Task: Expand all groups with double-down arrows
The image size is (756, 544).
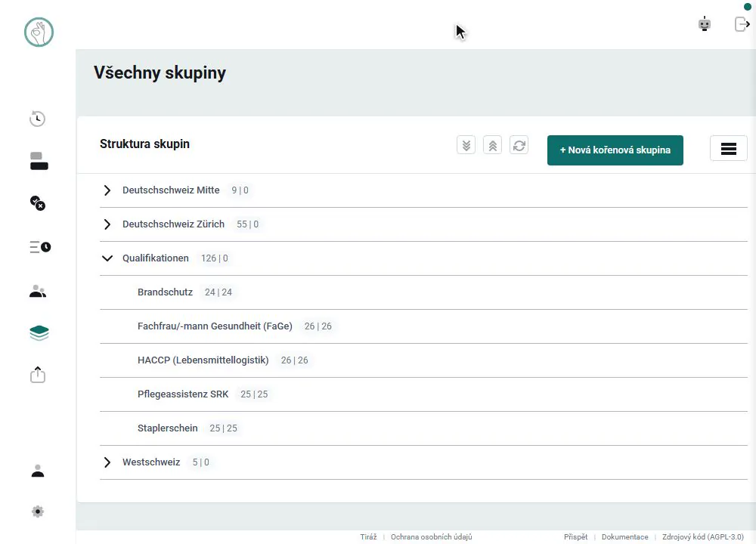Action: tap(466, 145)
